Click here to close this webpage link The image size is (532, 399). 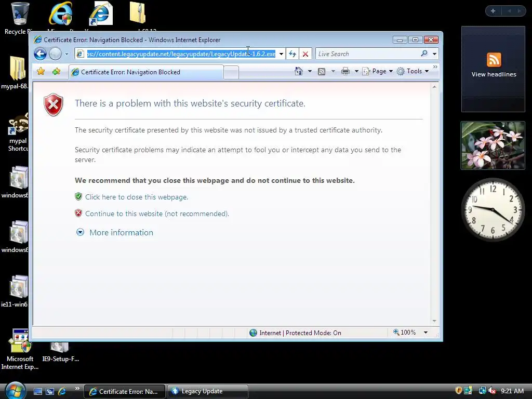(x=137, y=197)
